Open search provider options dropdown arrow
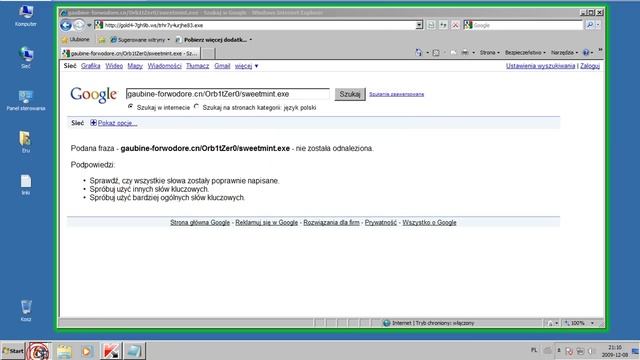The height and width of the screenshot is (360, 640). coord(598,25)
